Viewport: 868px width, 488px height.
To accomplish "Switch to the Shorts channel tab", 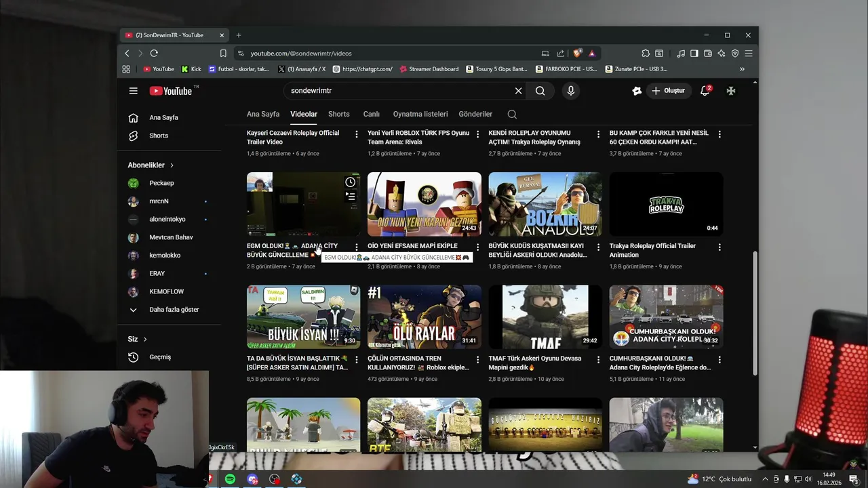I will pyautogui.click(x=339, y=115).
